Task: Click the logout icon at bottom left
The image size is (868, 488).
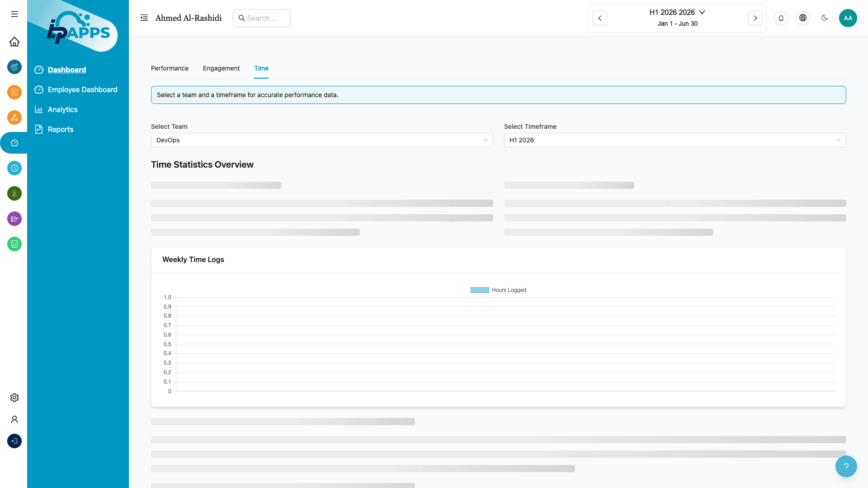Action: point(14,441)
